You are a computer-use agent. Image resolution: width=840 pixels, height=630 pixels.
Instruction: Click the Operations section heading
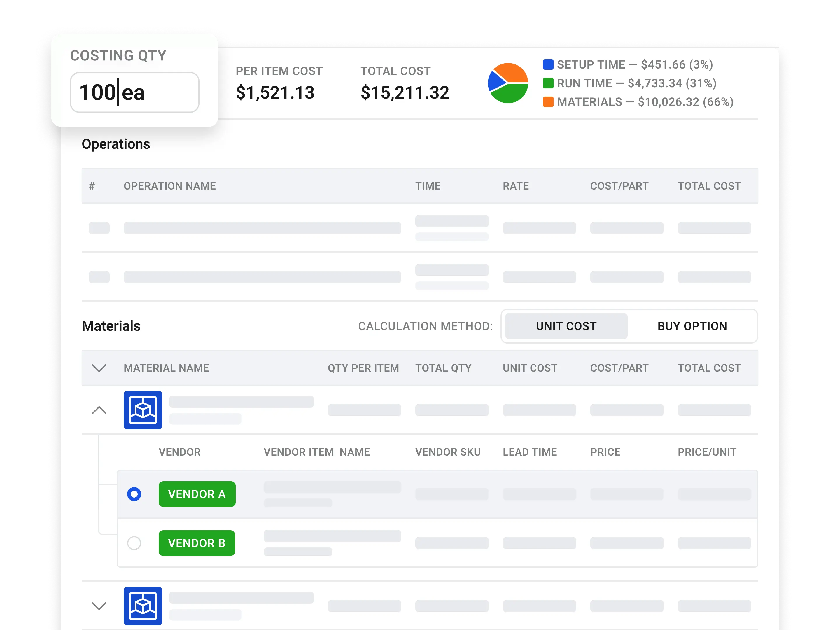[x=116, y=144]
